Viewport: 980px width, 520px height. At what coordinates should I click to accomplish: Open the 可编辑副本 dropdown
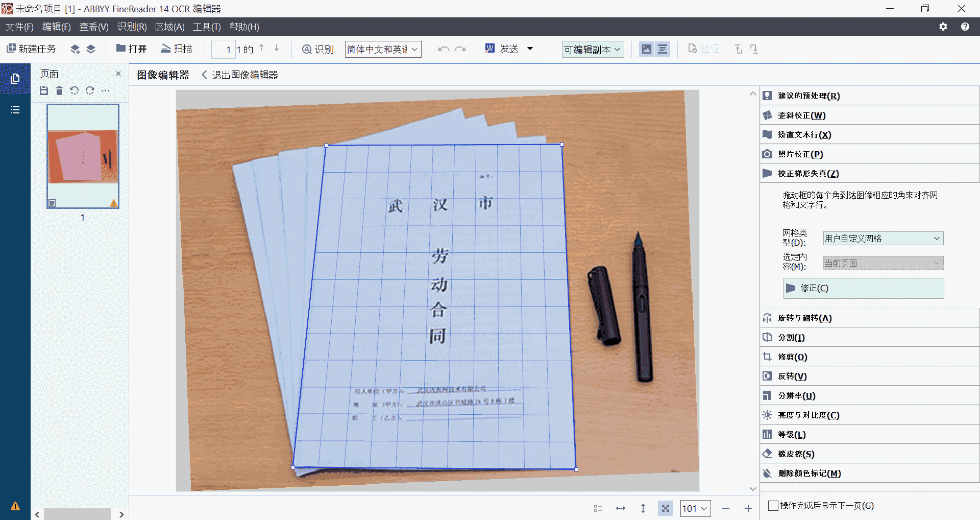[x=592, y=49]
